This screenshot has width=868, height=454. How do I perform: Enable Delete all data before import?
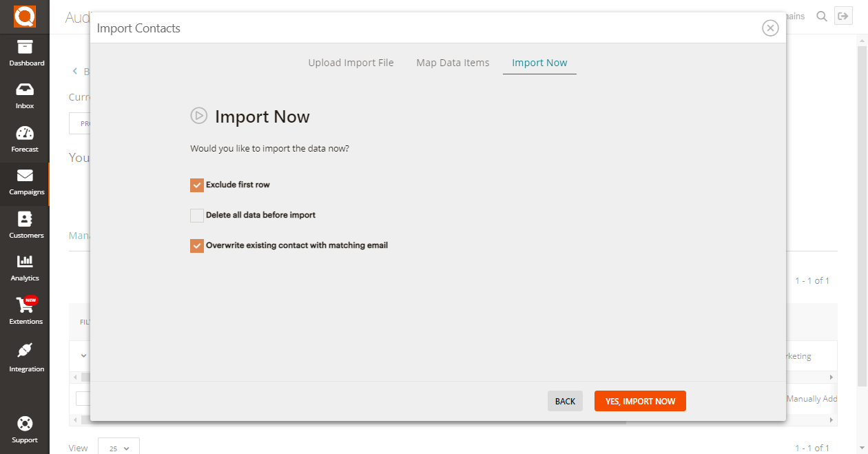[197, 215]
